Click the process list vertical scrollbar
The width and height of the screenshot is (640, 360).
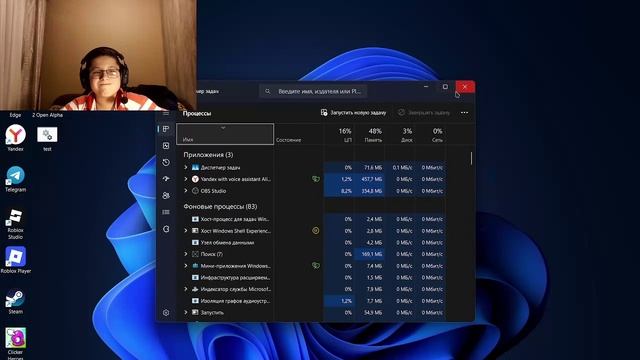[471, 158]
